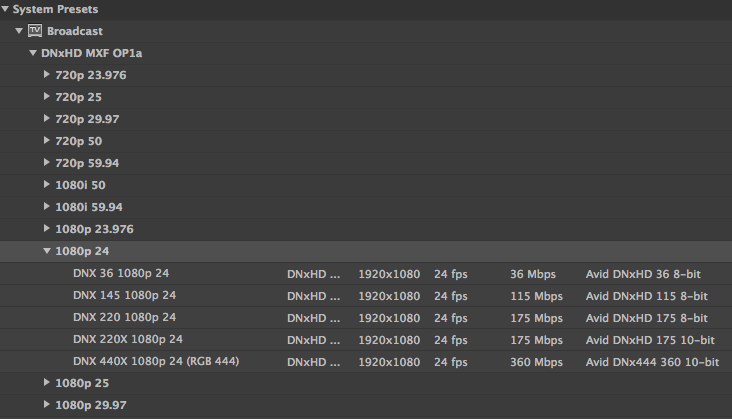732x419 pixels.
Task: Select the 1080p 24 label
Action: coord(82,251)
